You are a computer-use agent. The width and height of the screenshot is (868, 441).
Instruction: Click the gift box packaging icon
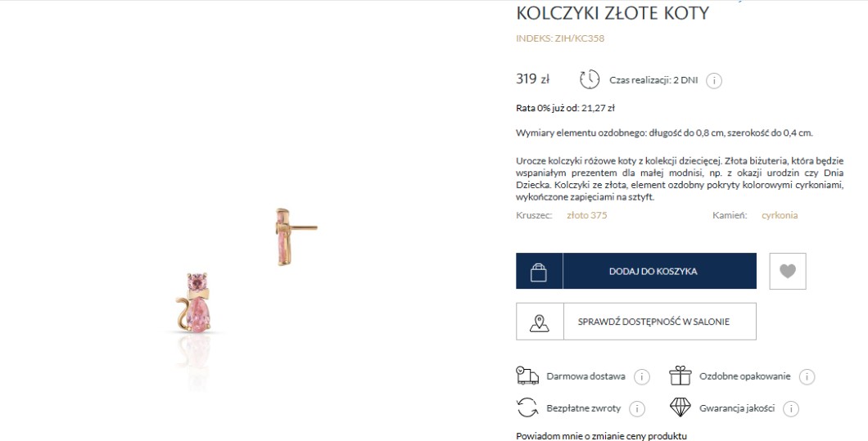680,376
